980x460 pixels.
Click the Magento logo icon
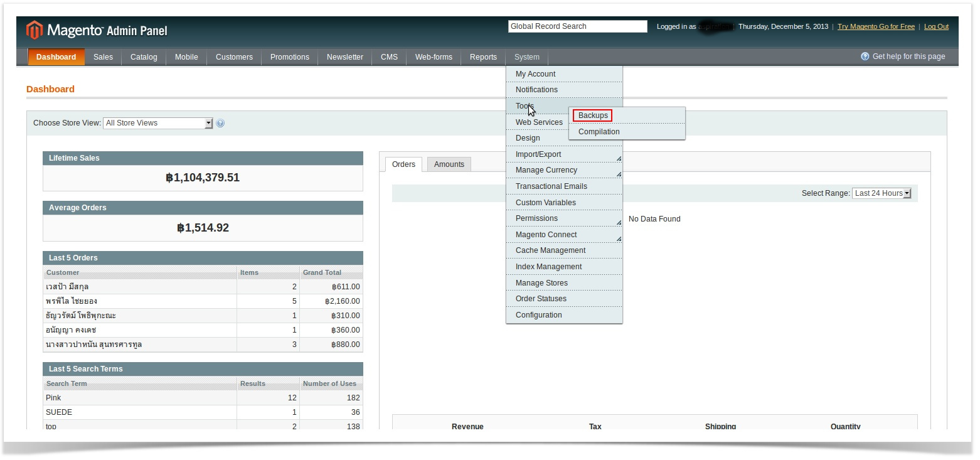click(x=35, y=30)
